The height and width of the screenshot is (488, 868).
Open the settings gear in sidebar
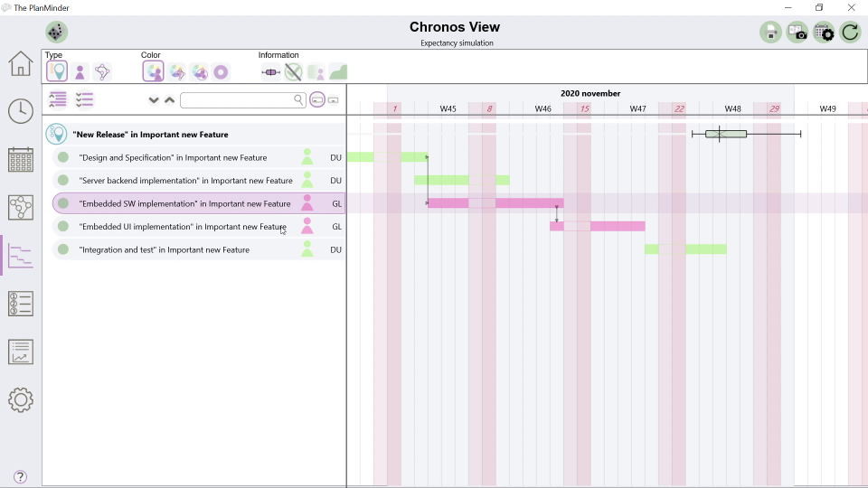20,399
